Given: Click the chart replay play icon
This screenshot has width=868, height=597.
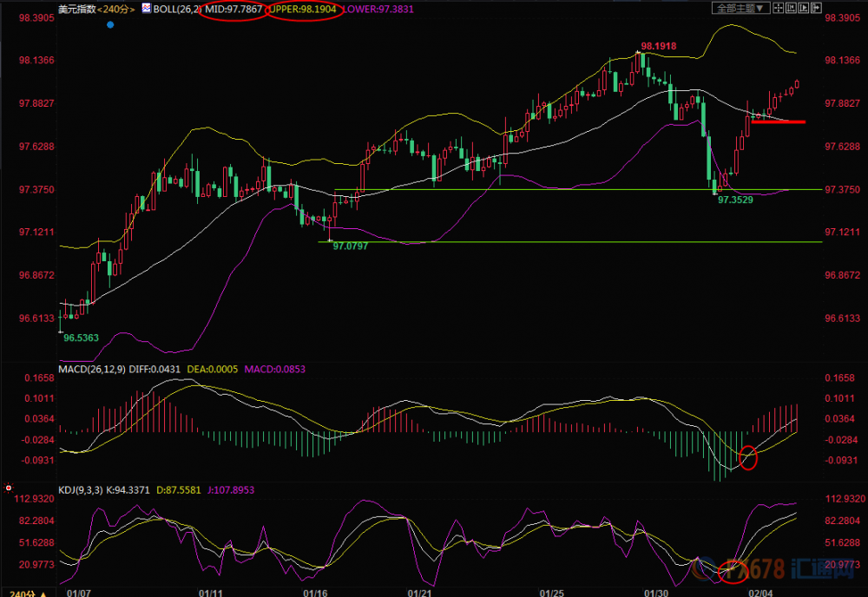Looking at the screenshot, I should [803, 8].
